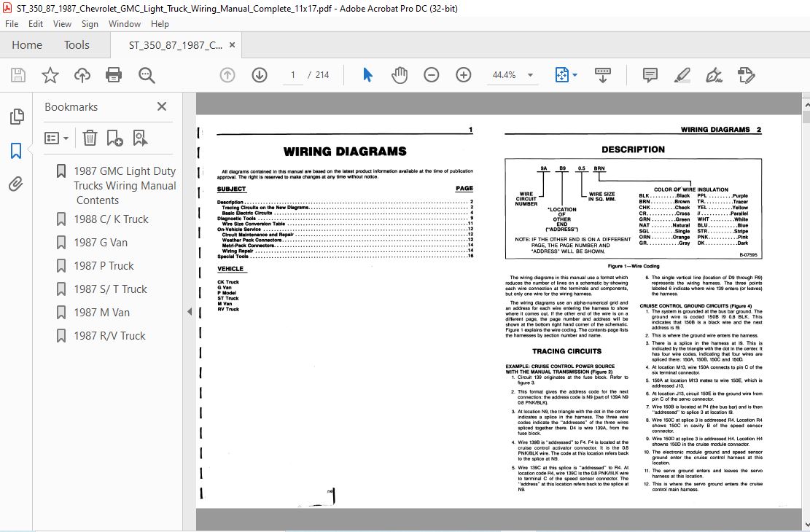Open the Help menu
810x532 pixels.
click(x=160, y=24)
